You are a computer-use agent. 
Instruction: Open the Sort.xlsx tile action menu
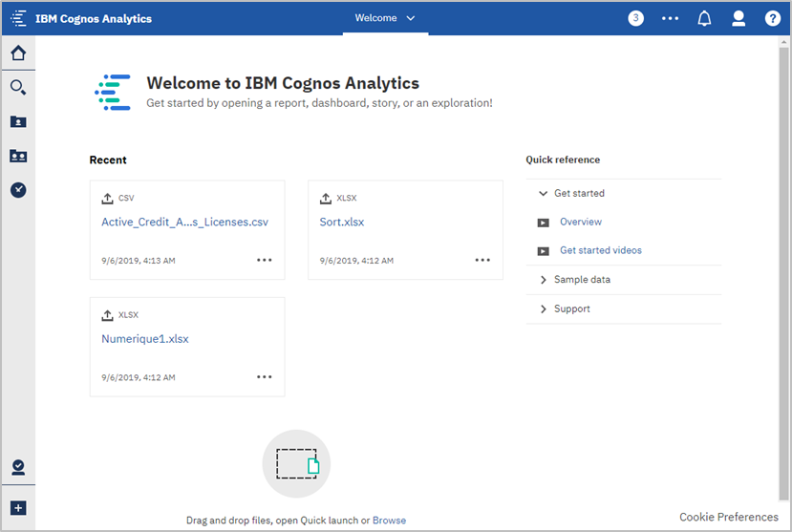(482, 260)
